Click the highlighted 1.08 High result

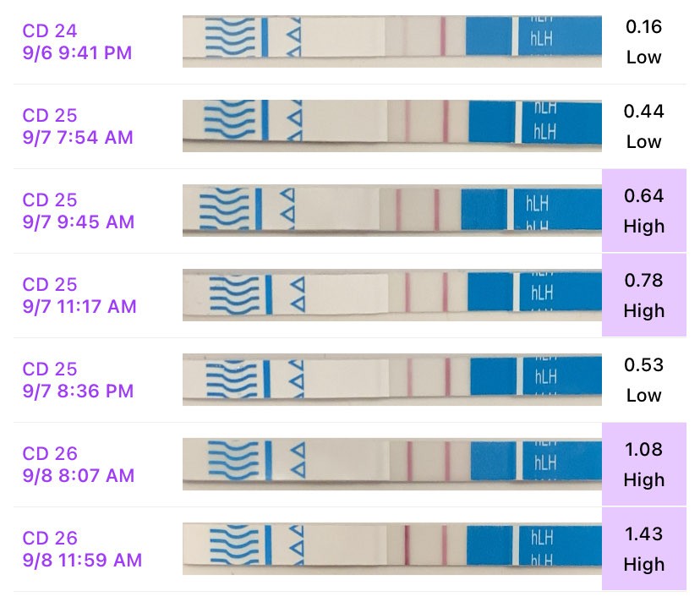pos(644,465)
